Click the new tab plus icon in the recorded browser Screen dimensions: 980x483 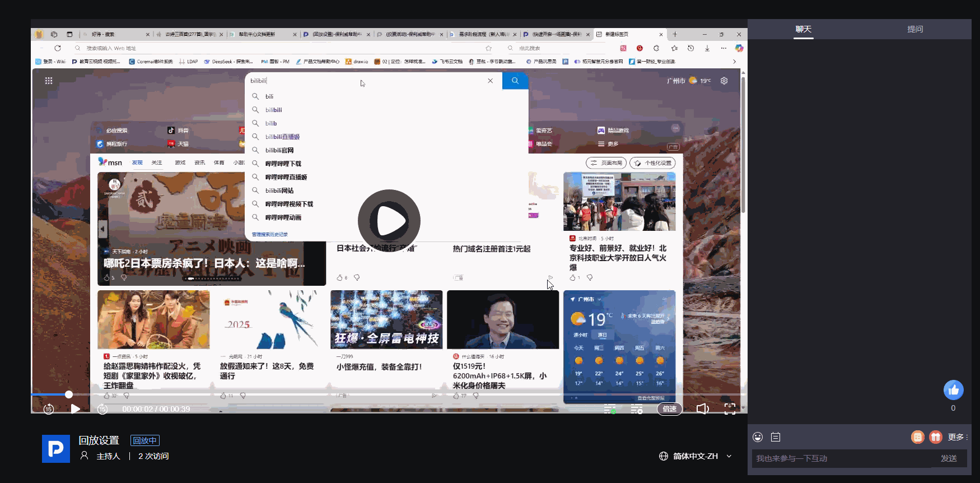coord(675,34)
